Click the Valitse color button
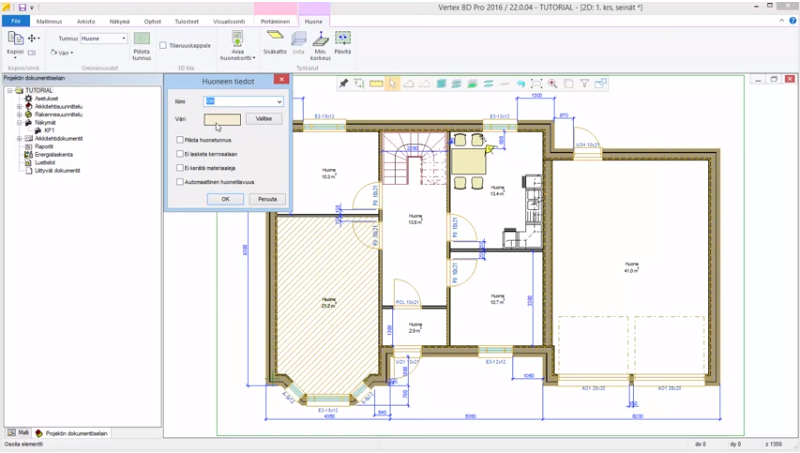The height and width of the screenshot is (453, 800). (x=264, y=118)
